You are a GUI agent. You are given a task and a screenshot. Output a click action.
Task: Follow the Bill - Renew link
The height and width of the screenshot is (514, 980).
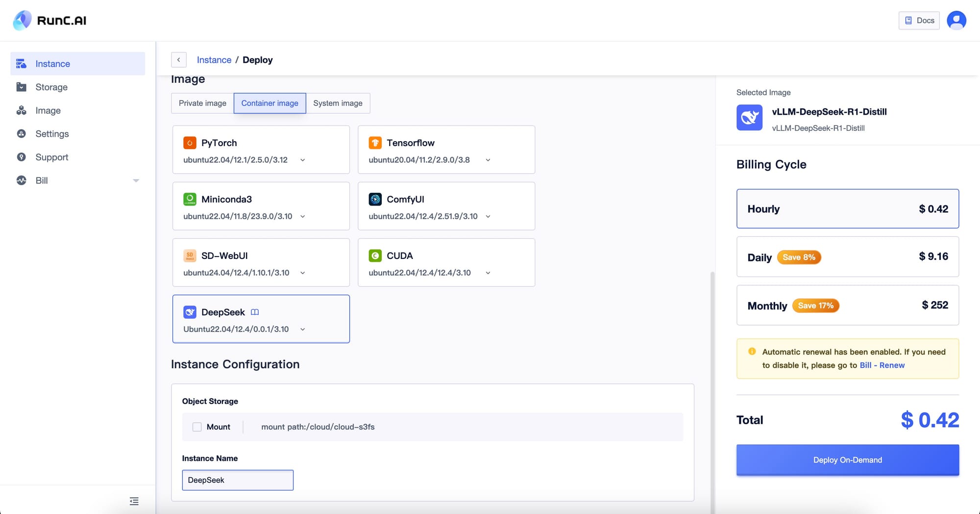pyautogui.click(x=882, y=365)
